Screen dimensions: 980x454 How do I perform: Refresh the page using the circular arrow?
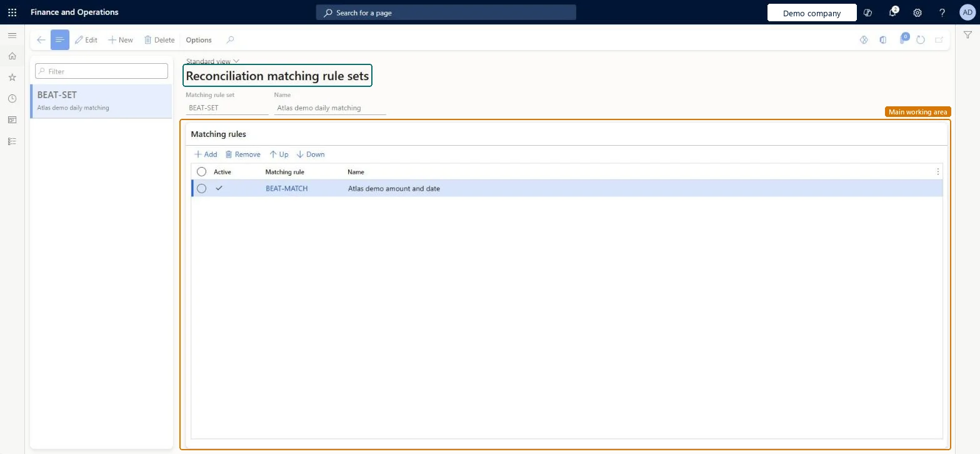point(920,40)
